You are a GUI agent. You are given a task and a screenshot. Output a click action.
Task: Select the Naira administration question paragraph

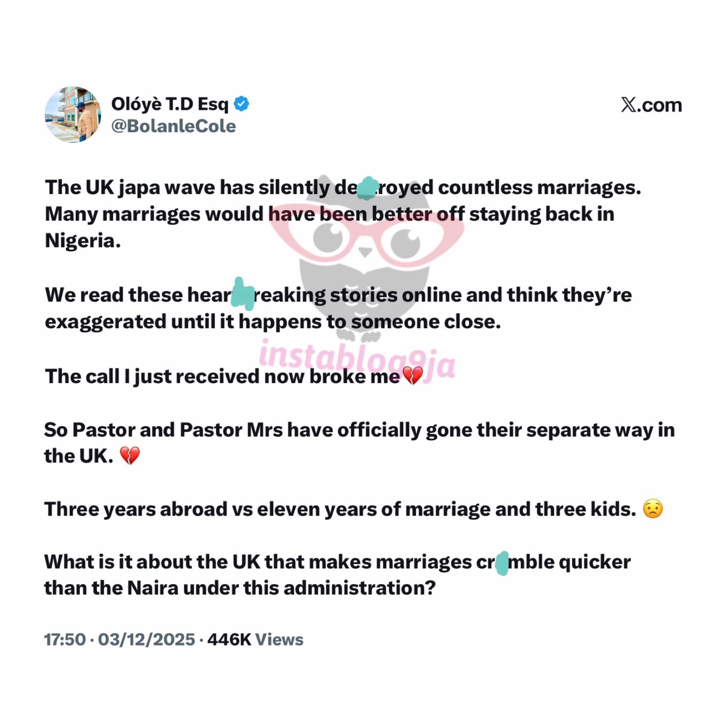(x=338, y=575)
